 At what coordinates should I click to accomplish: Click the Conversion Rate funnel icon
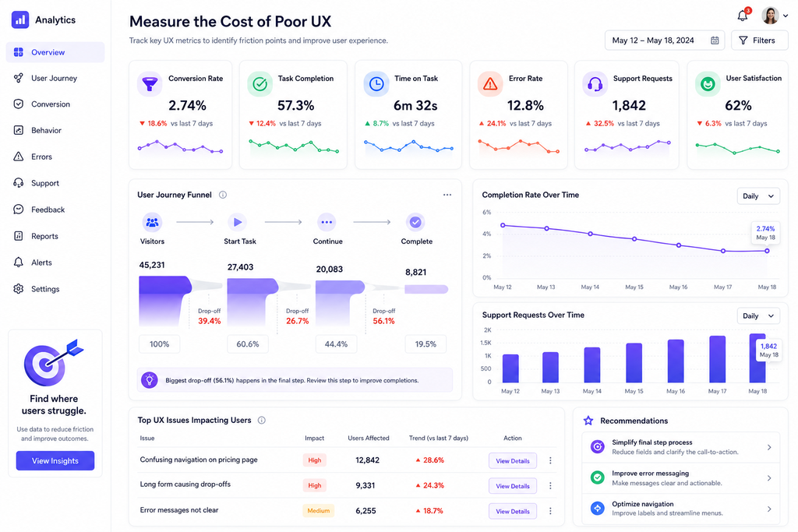150,84
